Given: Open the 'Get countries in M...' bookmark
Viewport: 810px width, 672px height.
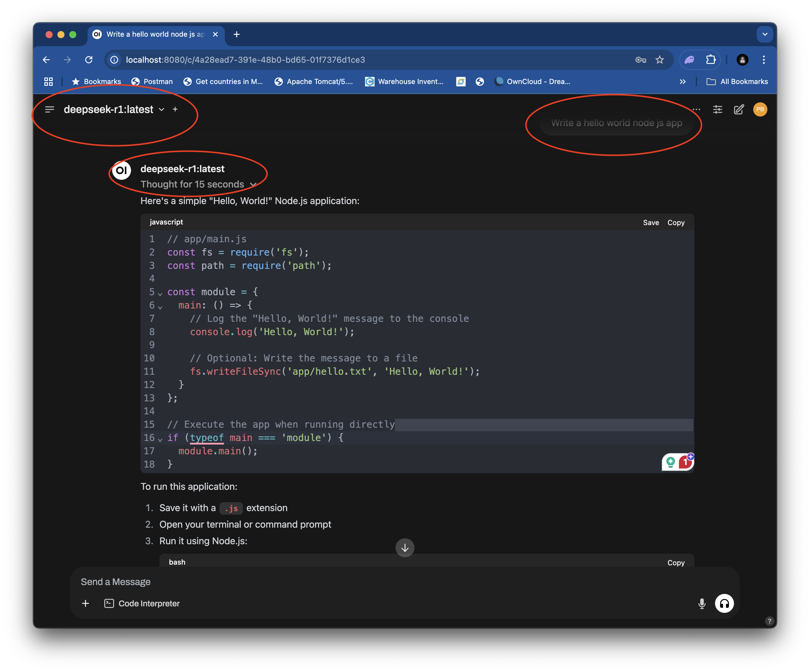Looking at the screenshot, I should [x=223, y=81].
